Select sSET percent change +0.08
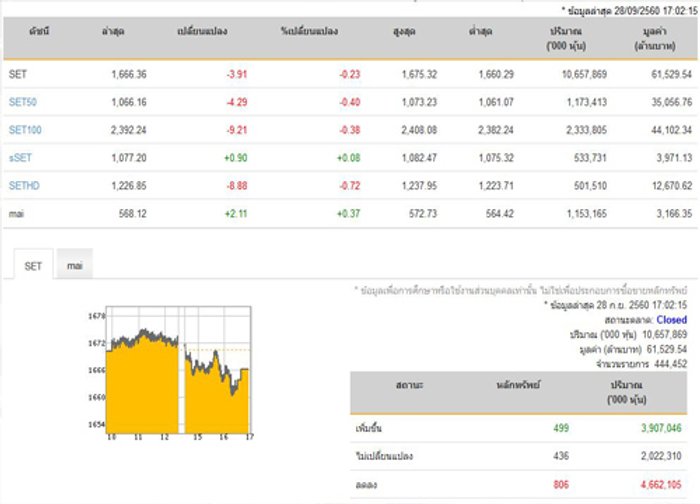The height and width of the screenshot is (504, 700). click(x=349, y=158)
